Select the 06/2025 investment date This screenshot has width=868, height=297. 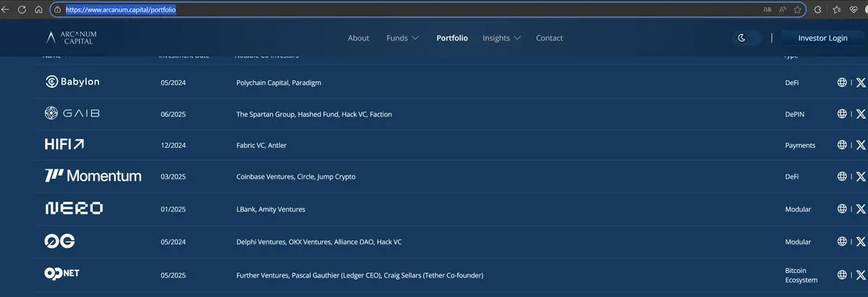pos(173,114)
